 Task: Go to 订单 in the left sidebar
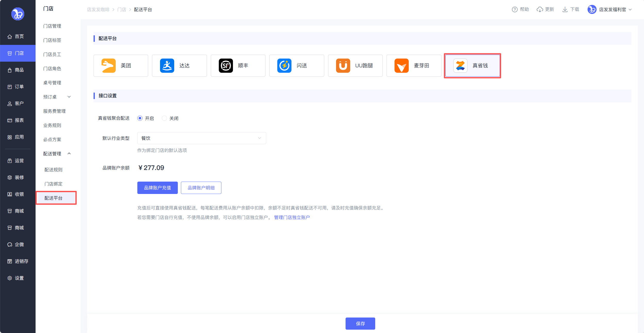(x=19, y=87)
